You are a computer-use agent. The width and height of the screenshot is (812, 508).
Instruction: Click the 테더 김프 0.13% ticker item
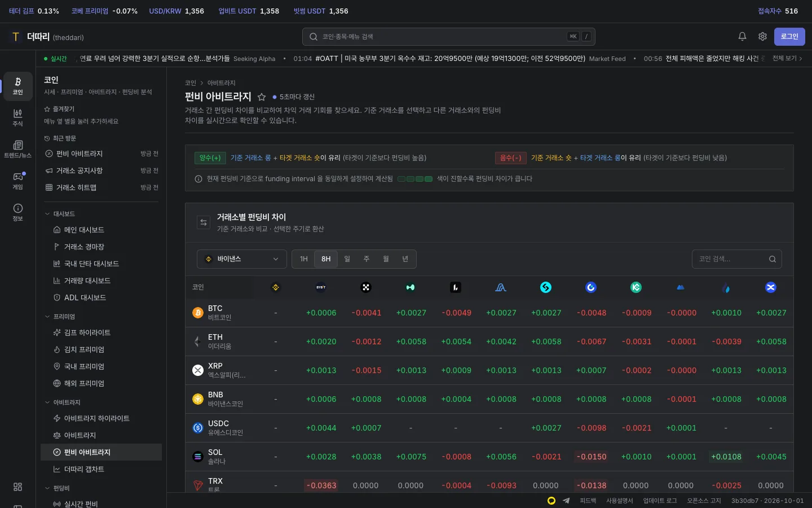(34, 11)
